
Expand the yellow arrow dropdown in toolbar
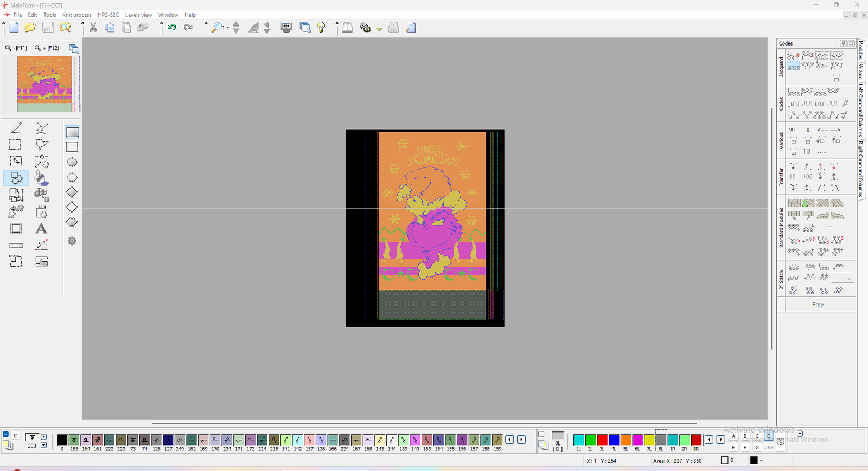[379, 29]
